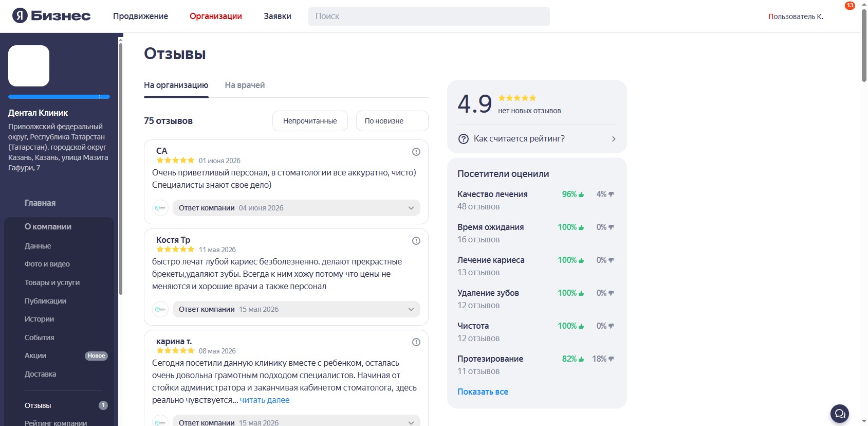Open Как считается рейтинг arrow

tap(614, 139)
